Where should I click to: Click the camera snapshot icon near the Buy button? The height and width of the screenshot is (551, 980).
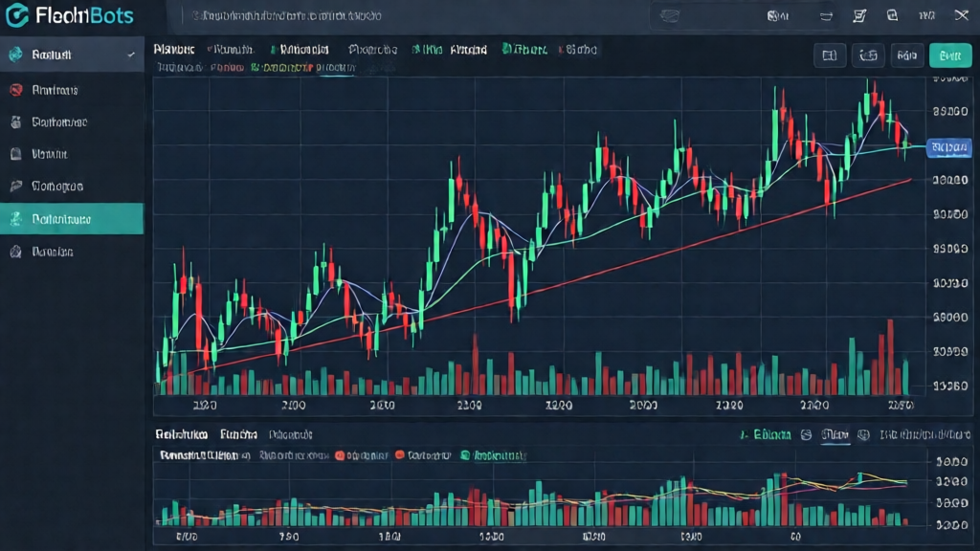868,55
